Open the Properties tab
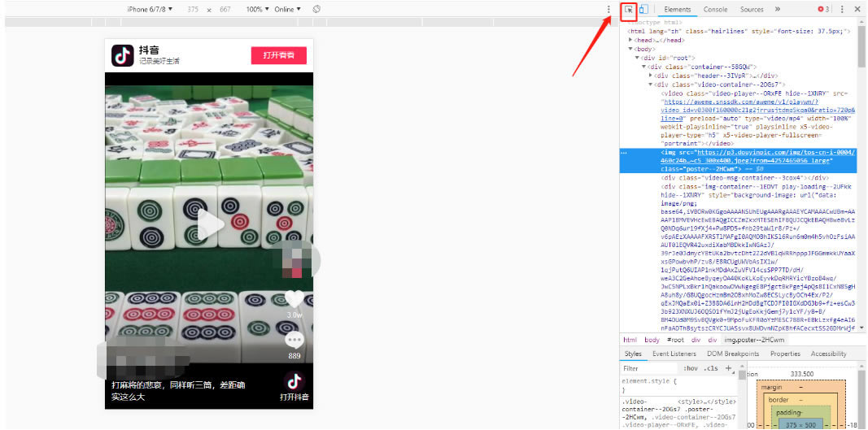The height and width of the screenshot is (430, 868). tap(785, 354)
